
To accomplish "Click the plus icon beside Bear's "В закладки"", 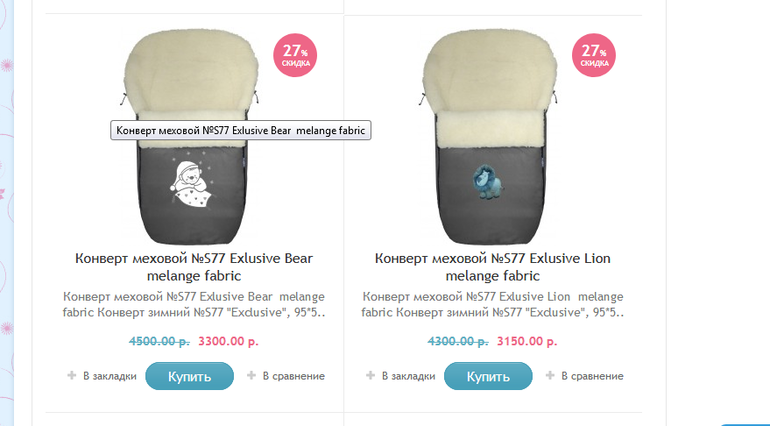I will [x=72, y=376].
